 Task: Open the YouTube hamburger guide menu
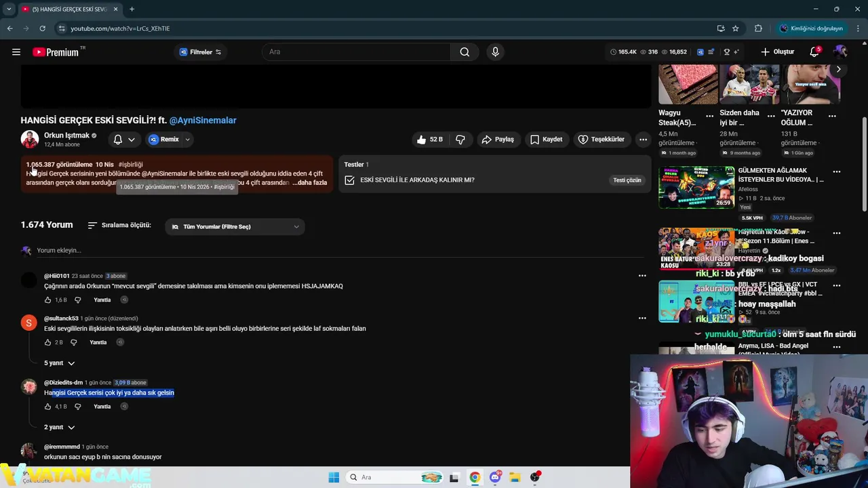pos(16,52)
